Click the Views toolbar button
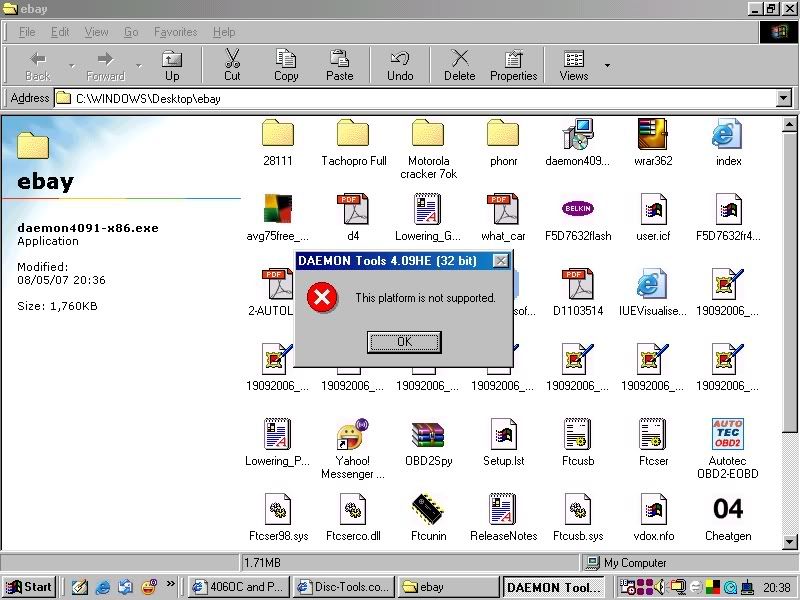Screen dimensions: 800x600 573,65
